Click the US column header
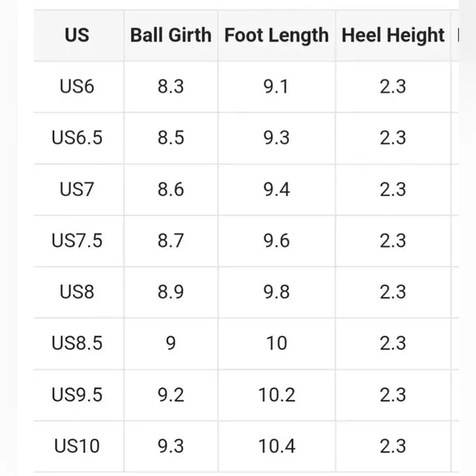The width and height of the screenshot is (476, 476). click(x=77, y=35)
